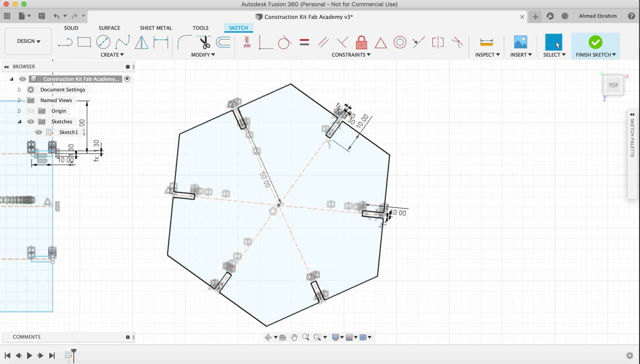
Task: Undo the last action
Action: point(57,16)
